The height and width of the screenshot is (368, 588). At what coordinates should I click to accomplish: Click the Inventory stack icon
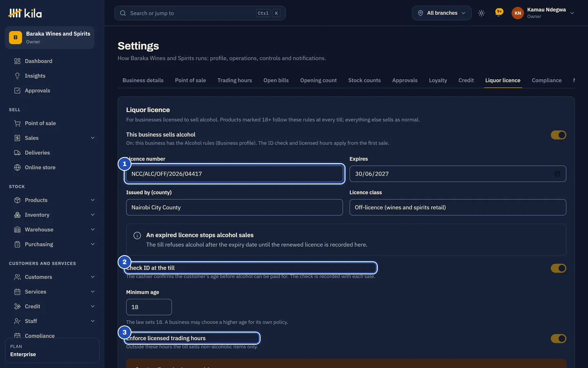17,215
